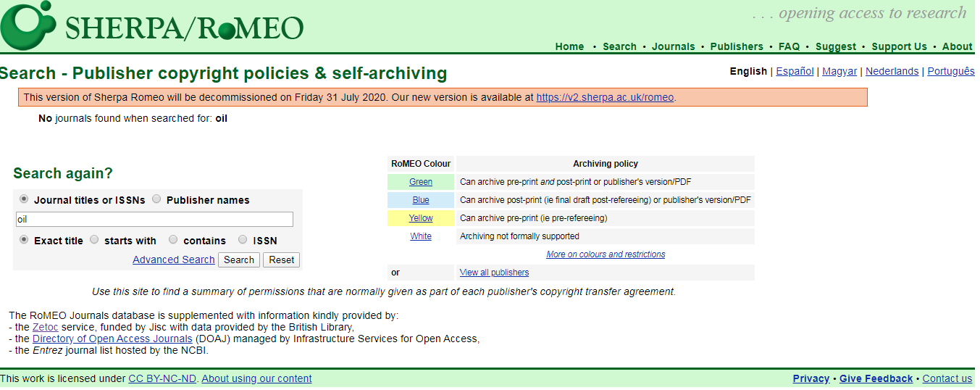This screenshot has height=390, width=980.
Task: Switch language to Español
Action: (795, 71)
